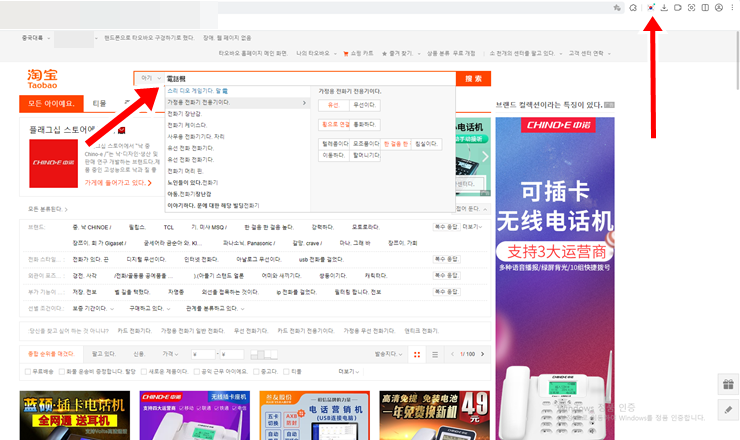Open the 가게에 들어가고 있다 store link
Viewport: 740px width, 440px height.
[118, 183]
